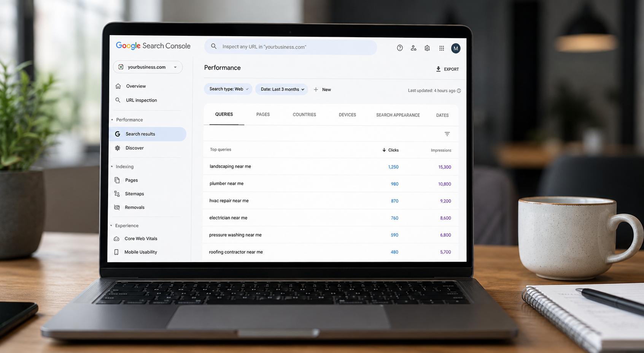Click the Performance page heading
The height and width of the screenshot is (353, 644).
pos(223,68)
